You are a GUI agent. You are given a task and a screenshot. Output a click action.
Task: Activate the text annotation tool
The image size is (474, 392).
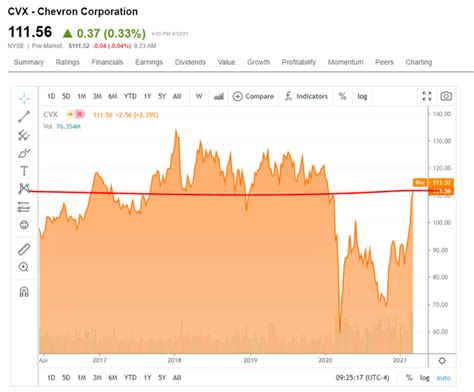pos(24,171)
